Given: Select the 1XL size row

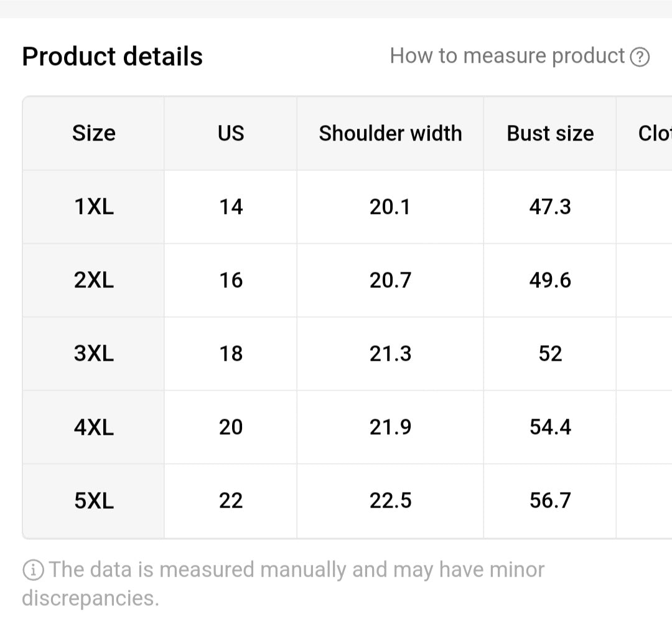Looking at the screenshot, I should coord(93,206).
